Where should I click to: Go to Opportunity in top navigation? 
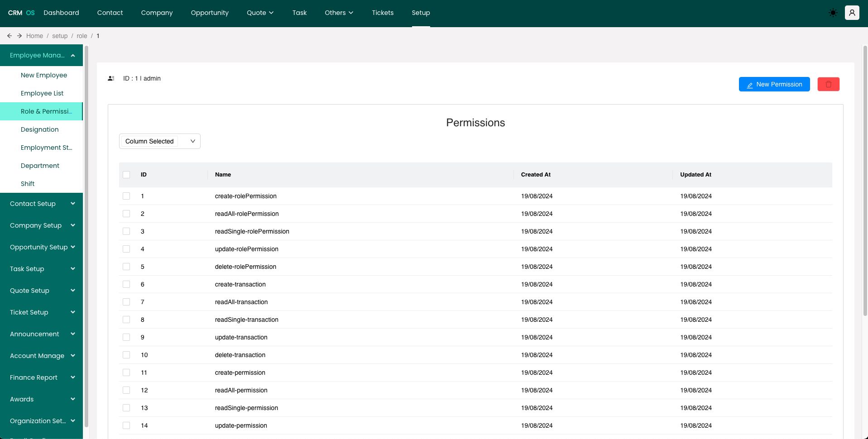click(x=210, y=13)
